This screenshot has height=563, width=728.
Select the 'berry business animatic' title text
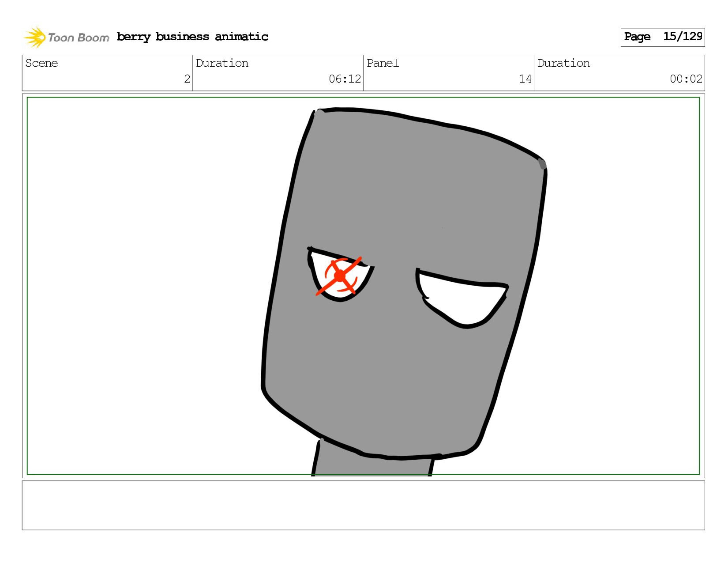[193, 37]
